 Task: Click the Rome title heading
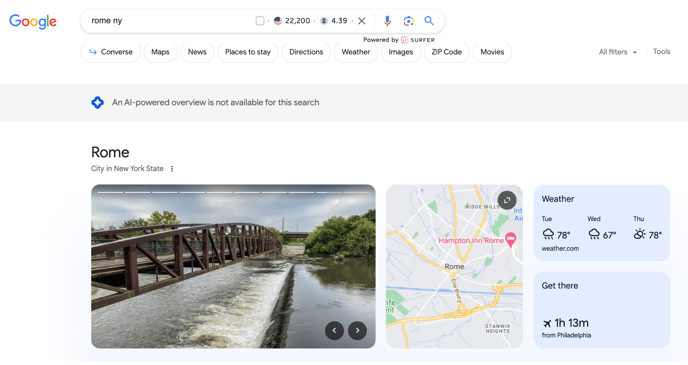click(x=110, y=152)
